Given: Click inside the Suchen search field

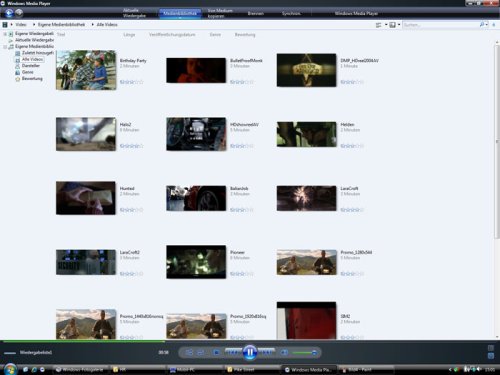Looking at the screenshot, I should [441, 25].
